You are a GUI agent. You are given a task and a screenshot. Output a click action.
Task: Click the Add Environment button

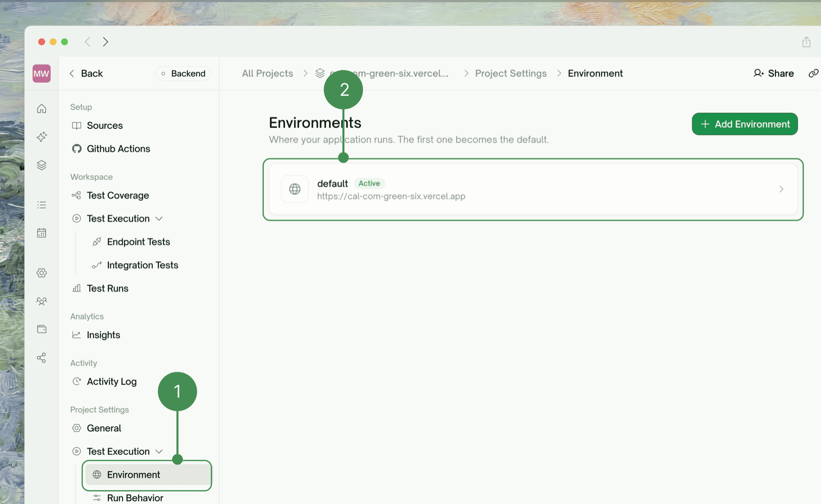pyautogui.click(x=745, y=124)
